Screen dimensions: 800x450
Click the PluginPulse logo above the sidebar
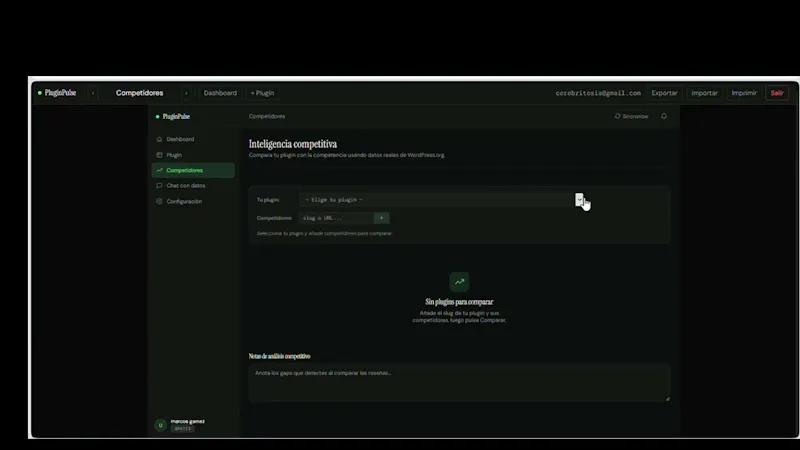173,116
